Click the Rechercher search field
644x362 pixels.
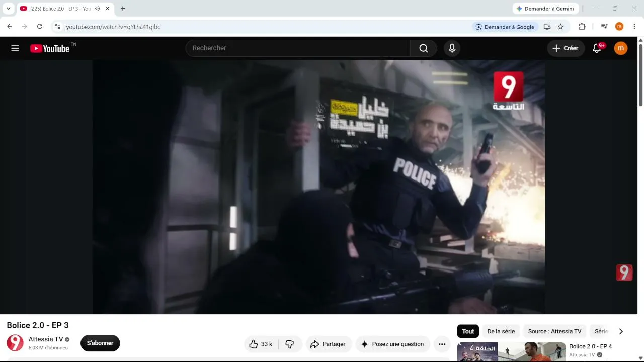[298, 48]
